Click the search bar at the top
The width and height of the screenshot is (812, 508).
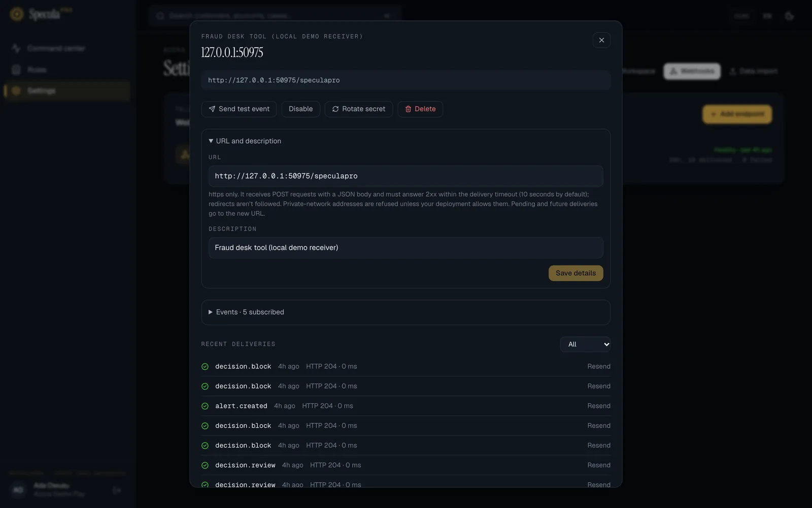[x=275, y=16]
